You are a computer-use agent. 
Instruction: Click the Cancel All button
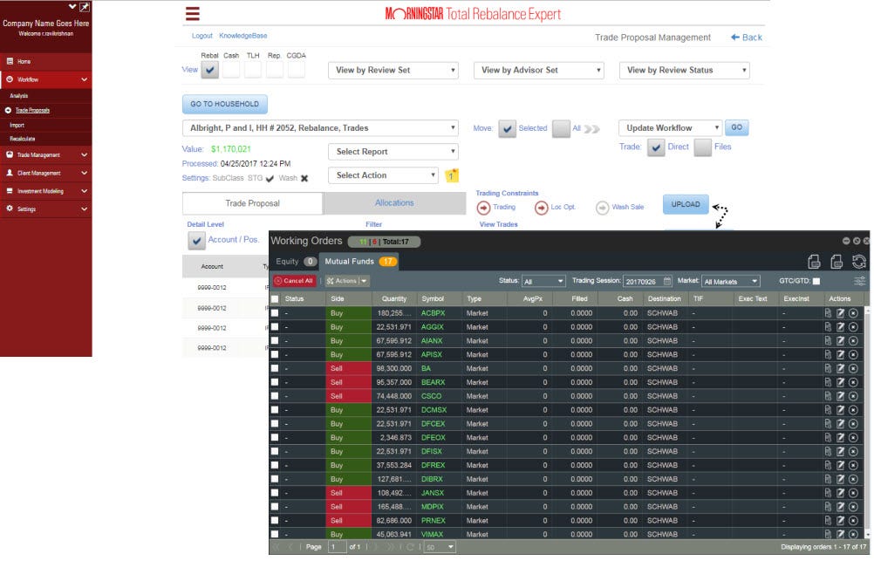294,282
